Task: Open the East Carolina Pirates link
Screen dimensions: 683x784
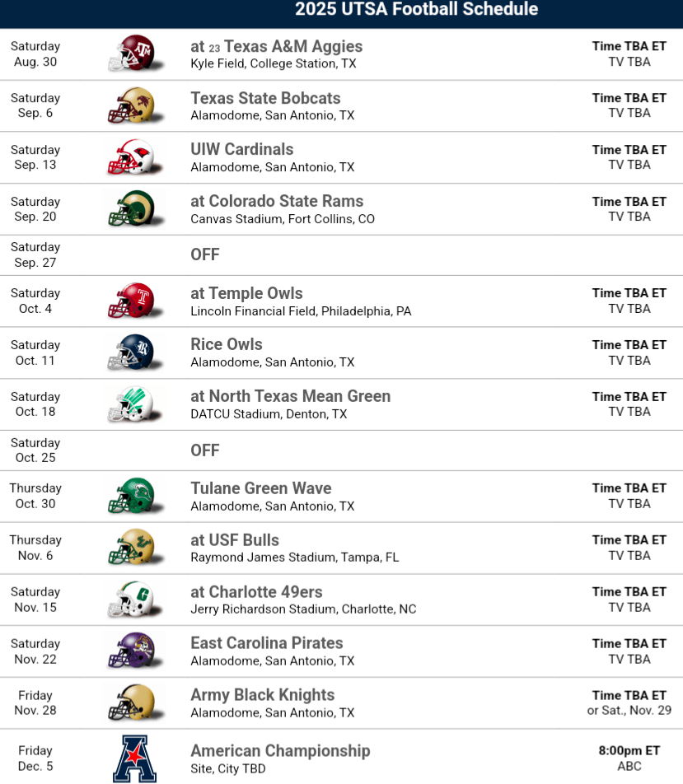Action: (x=266, y=643)
